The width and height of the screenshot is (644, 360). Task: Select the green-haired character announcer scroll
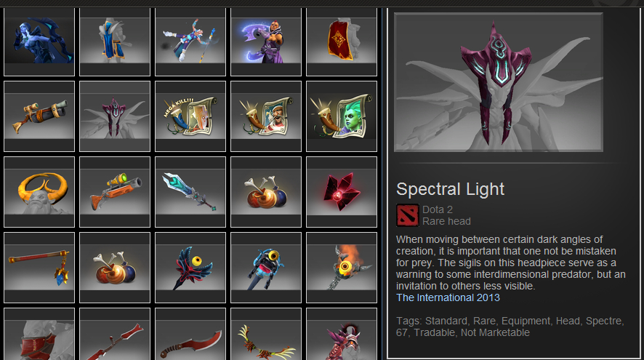(x=342, y=116)
